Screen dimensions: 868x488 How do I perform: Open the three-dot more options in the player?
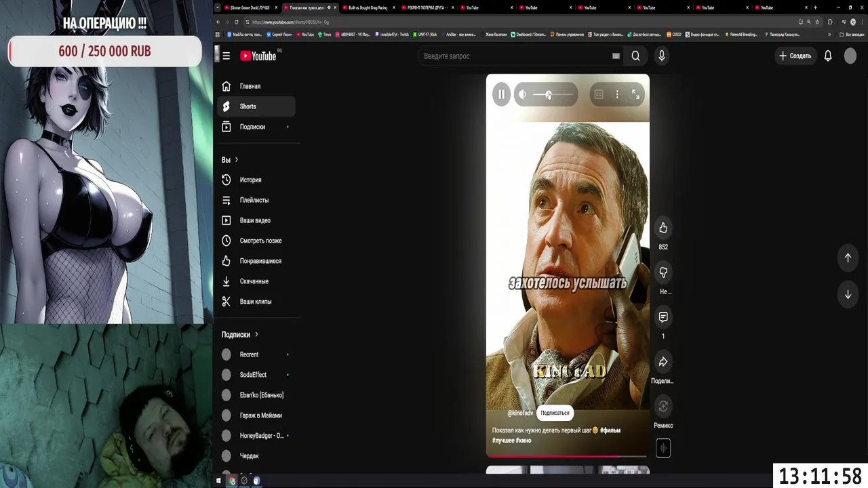click(617, 95)
